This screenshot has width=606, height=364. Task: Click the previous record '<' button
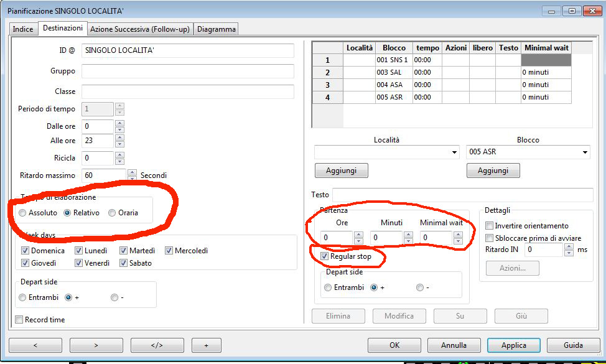[x=35, y=345]
